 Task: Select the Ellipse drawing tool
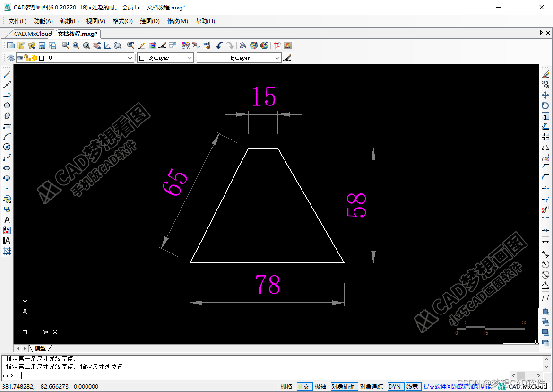[7, 167]
